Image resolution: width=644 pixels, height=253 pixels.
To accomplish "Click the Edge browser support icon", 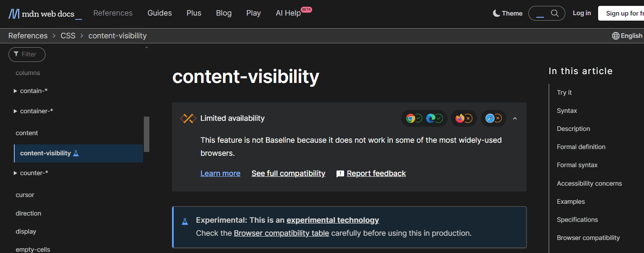I will (430, 118).
